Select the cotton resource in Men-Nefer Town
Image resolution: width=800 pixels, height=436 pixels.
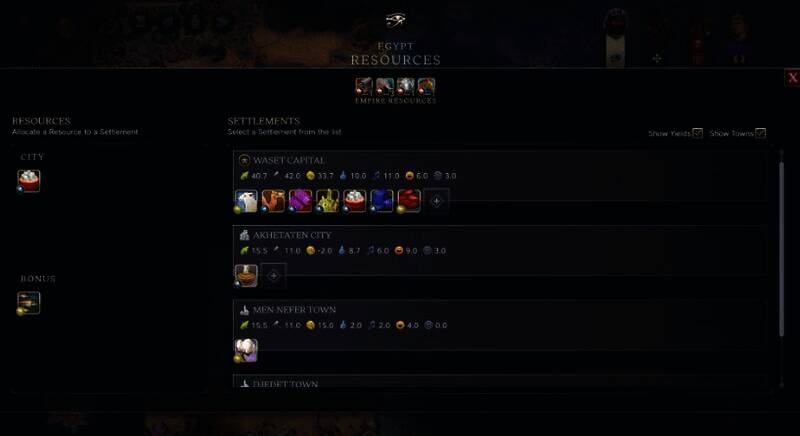point(246,350)
